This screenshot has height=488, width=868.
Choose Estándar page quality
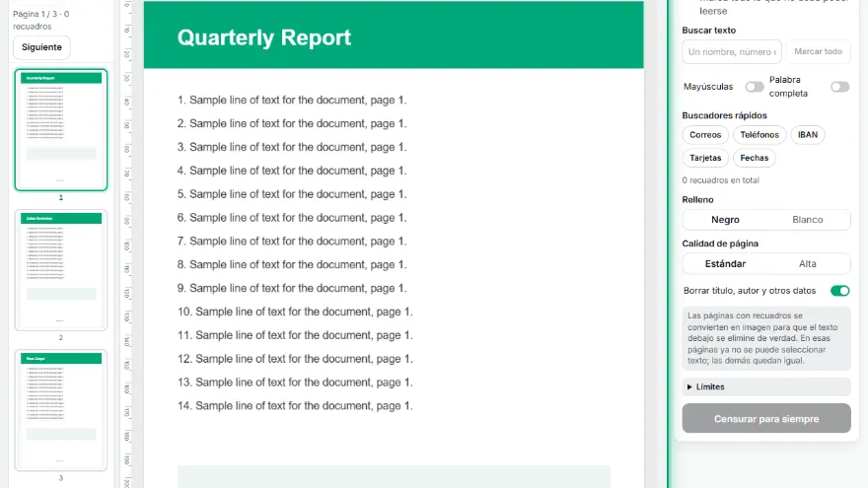725,264
